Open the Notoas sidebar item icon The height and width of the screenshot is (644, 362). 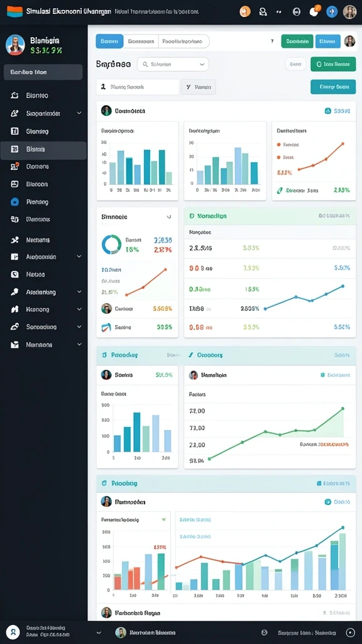point(15,274)
